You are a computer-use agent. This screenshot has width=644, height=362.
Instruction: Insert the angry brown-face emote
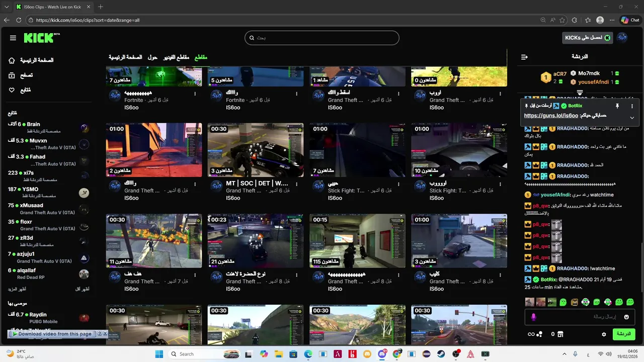point(575,302)
